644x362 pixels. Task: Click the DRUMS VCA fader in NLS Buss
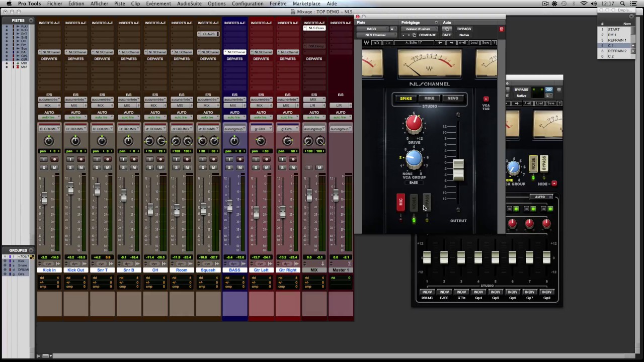[x=427, y=257]
